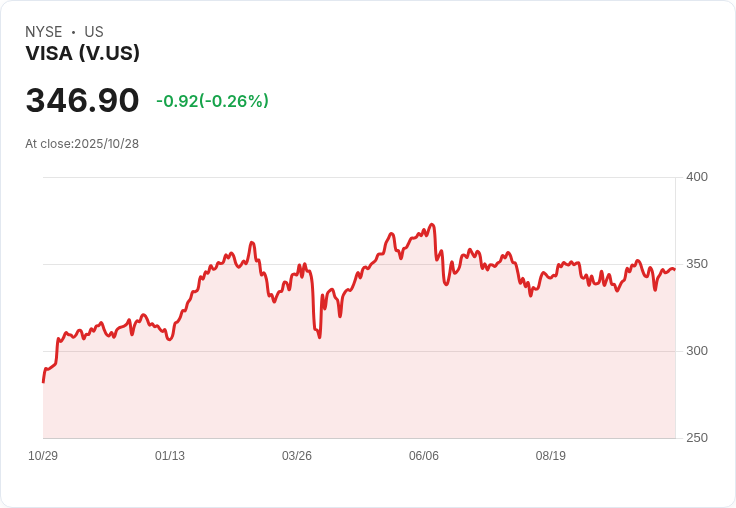Select the 06/06 date on the x-axis

(x=424, y=456)
